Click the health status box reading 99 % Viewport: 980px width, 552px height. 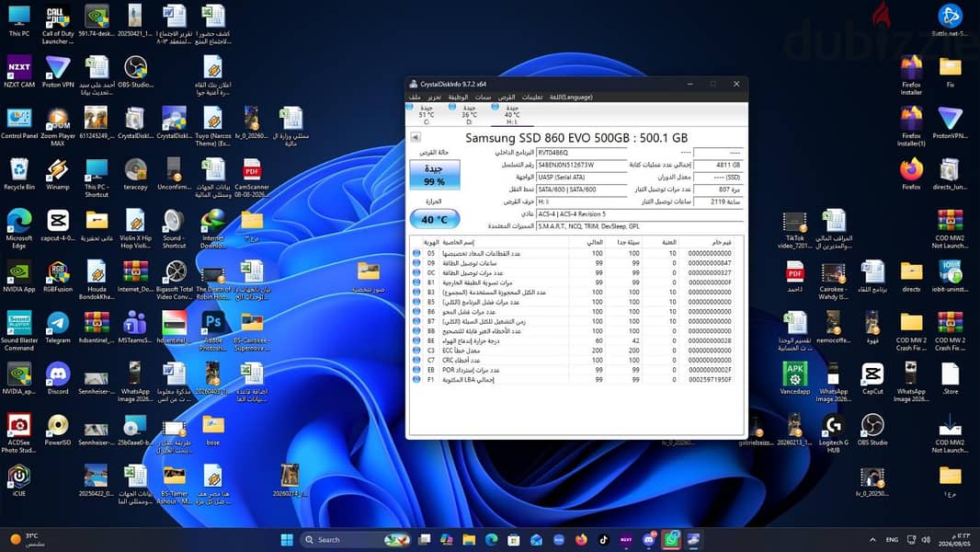click(434, 175)
